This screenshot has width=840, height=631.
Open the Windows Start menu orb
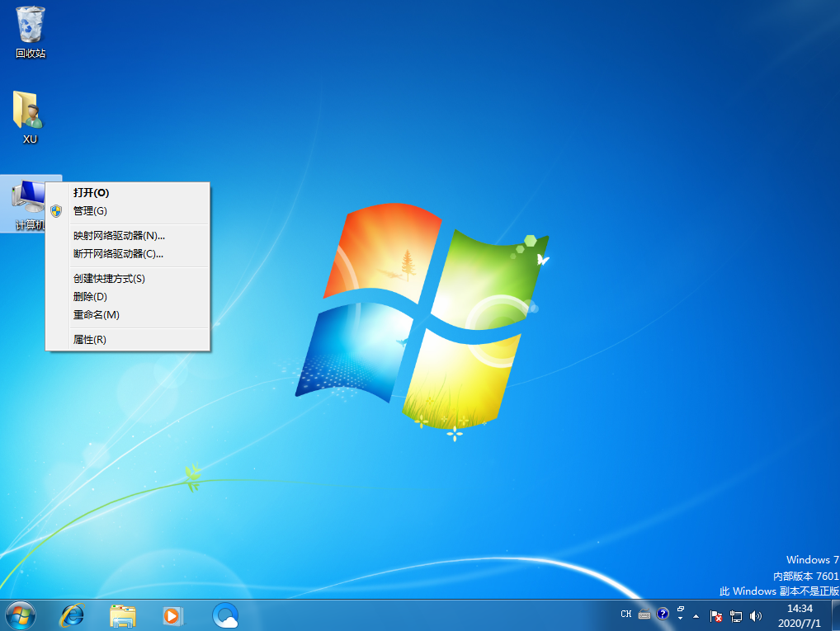point(20,615)
